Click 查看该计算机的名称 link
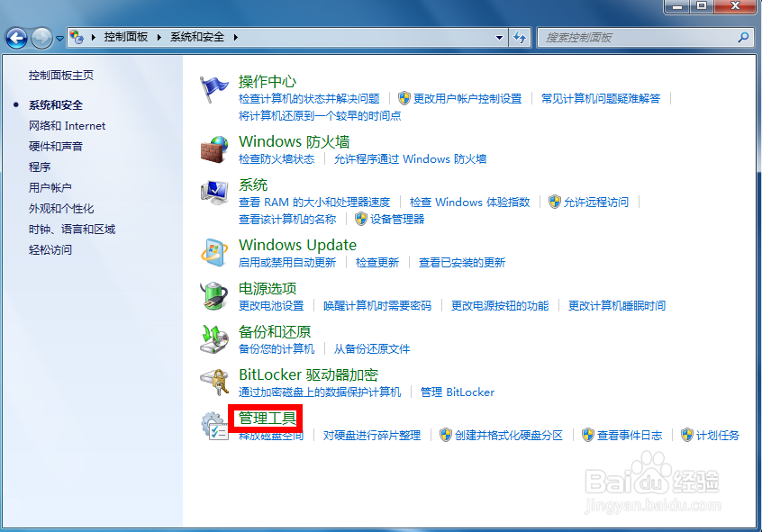 click(x=287, y=219)
